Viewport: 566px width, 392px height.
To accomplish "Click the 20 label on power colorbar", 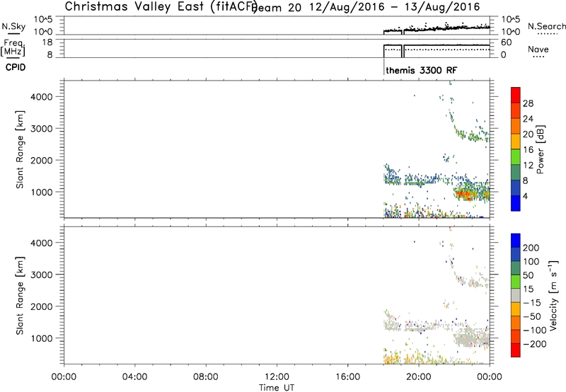I will (528, 134).
